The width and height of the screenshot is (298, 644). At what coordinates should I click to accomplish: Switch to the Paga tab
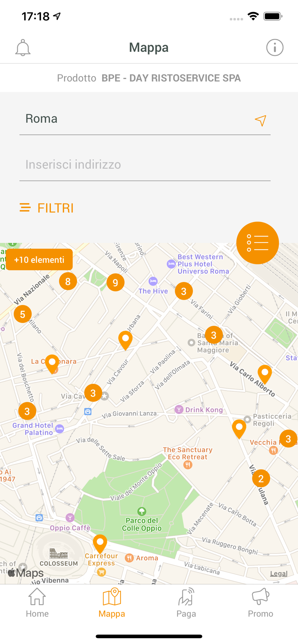tap(186, 603)
